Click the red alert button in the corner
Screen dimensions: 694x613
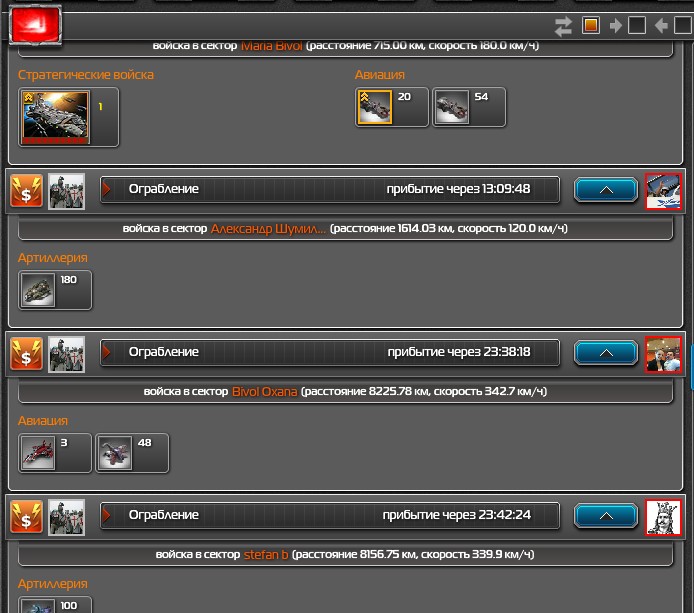35,25
